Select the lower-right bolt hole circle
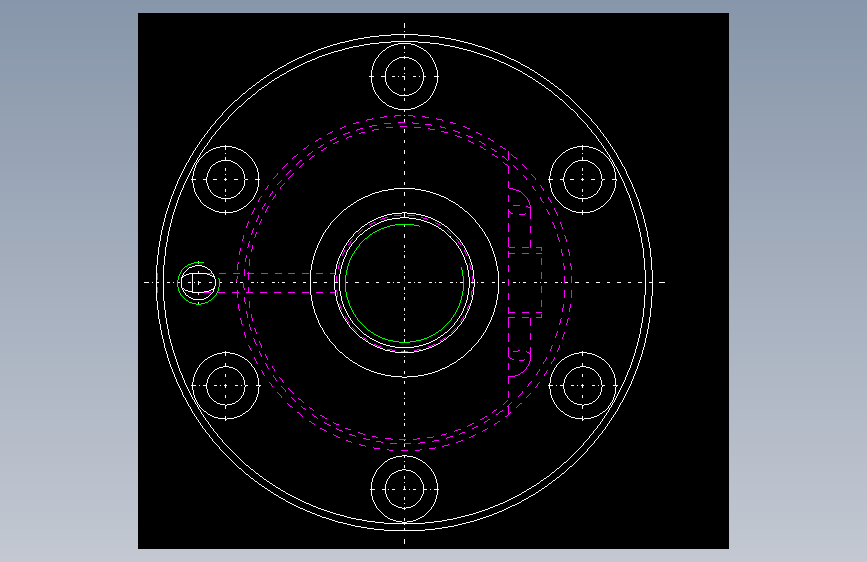This screenshot has width=867, height=562. (583, 386)
